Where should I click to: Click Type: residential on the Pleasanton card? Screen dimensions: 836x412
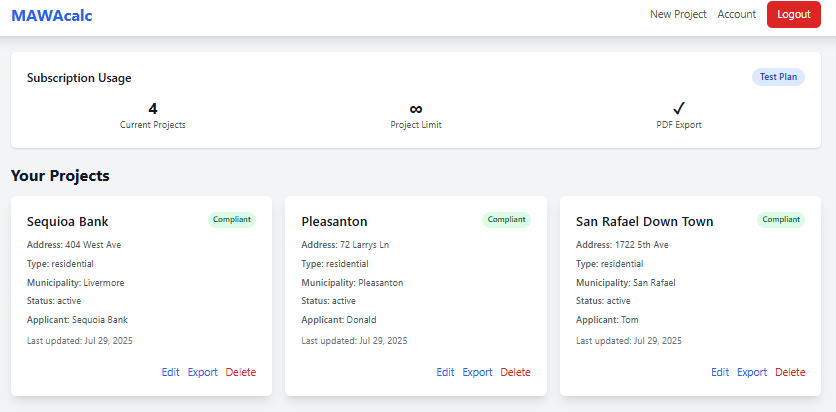pyautogui.click(x=335, y=264)
